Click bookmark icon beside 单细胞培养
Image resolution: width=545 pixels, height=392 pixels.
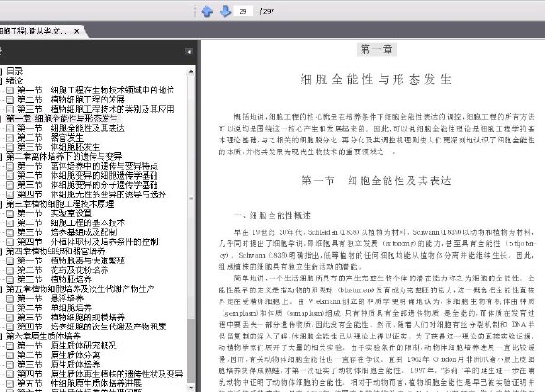click(x=10, y=308)
